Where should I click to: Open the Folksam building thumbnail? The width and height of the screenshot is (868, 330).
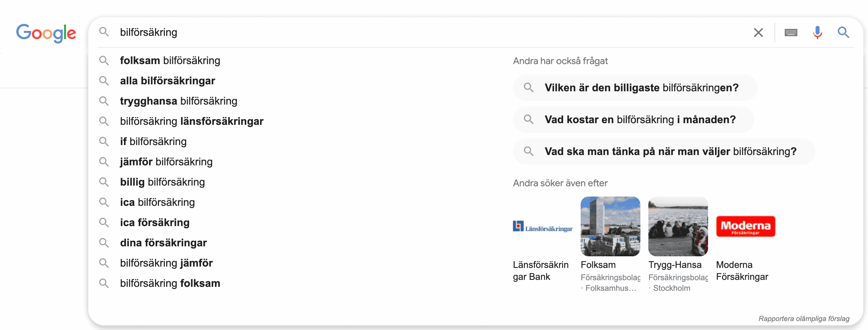pyautogui.click(x=610, y=226)
